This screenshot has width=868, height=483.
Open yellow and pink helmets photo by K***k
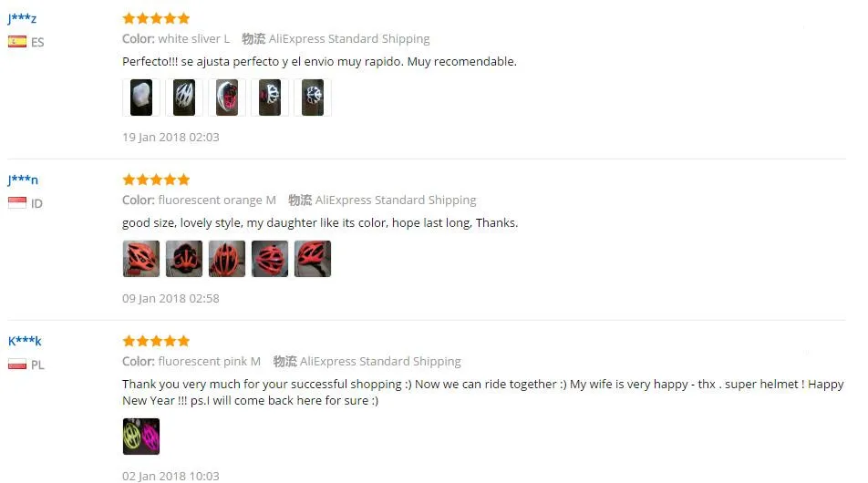pos(141,436)
